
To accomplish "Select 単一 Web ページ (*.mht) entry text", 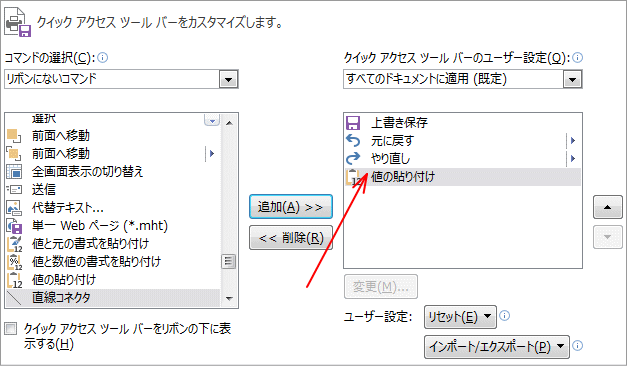I will [x=100, y=226].
